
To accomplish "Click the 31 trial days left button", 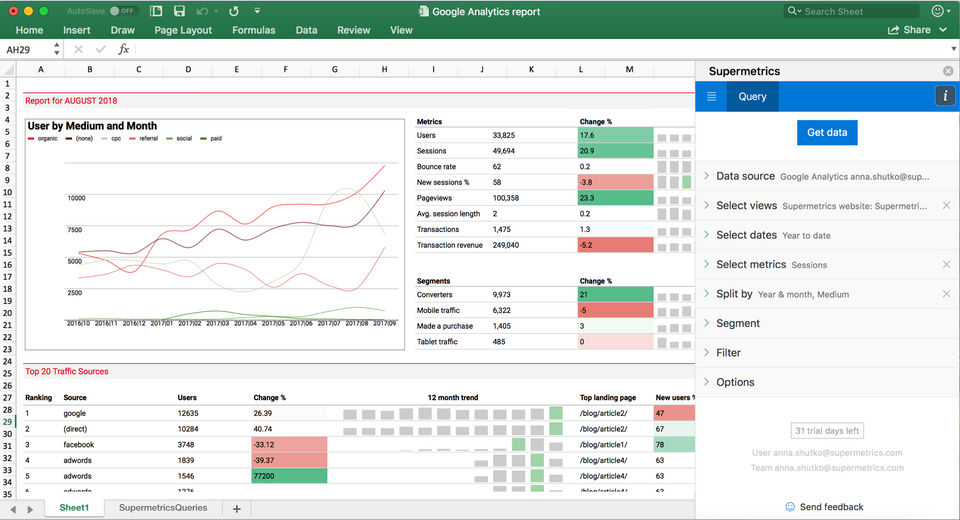I will click(x=827, y=431).
